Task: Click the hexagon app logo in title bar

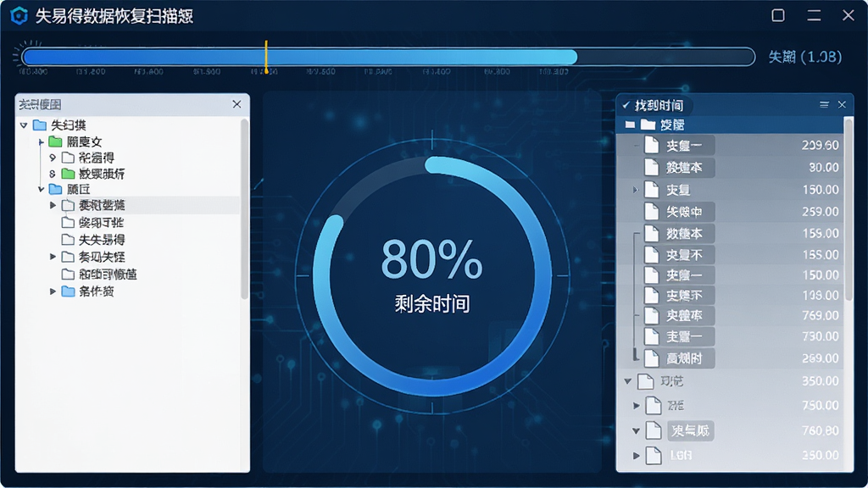Action: pos(19,15)
